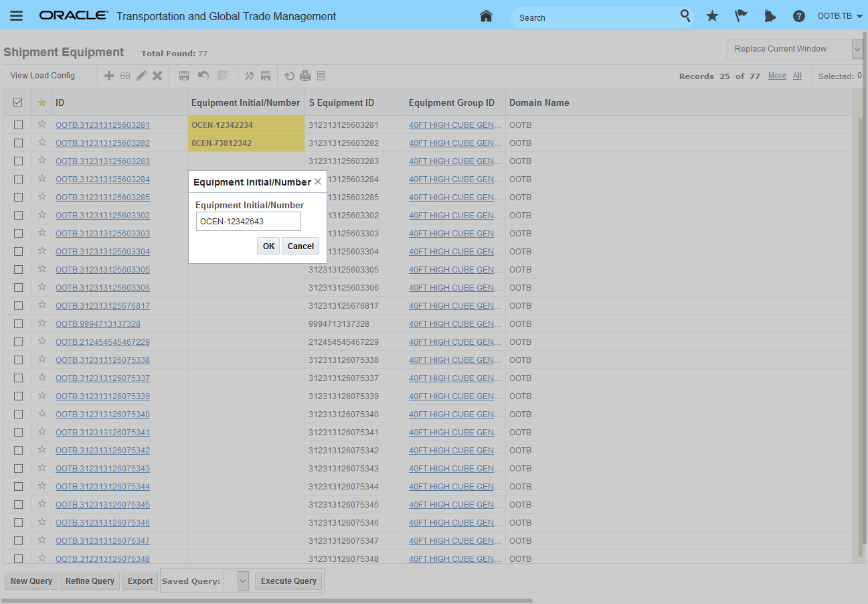The height and width of the screenshot is (604, 868).
Task: Click the star icon in the table header
Action: (42, 102)
